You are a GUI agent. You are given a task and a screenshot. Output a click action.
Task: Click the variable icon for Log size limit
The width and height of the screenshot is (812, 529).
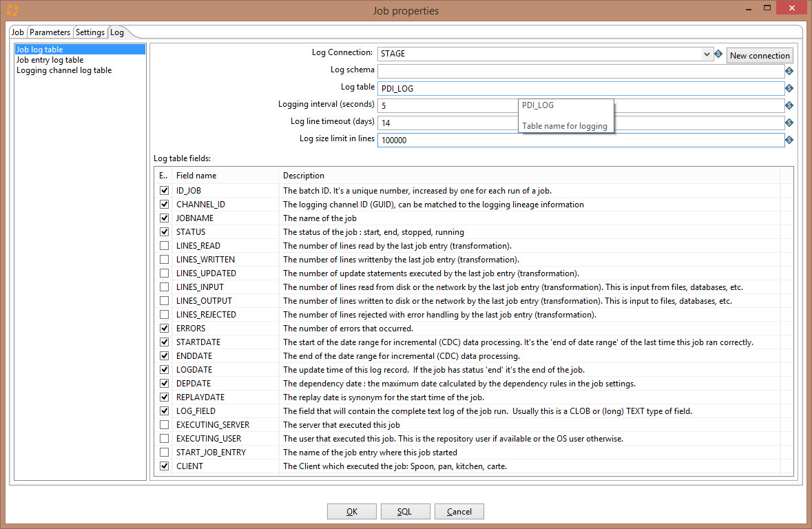[x=789, y=139]
